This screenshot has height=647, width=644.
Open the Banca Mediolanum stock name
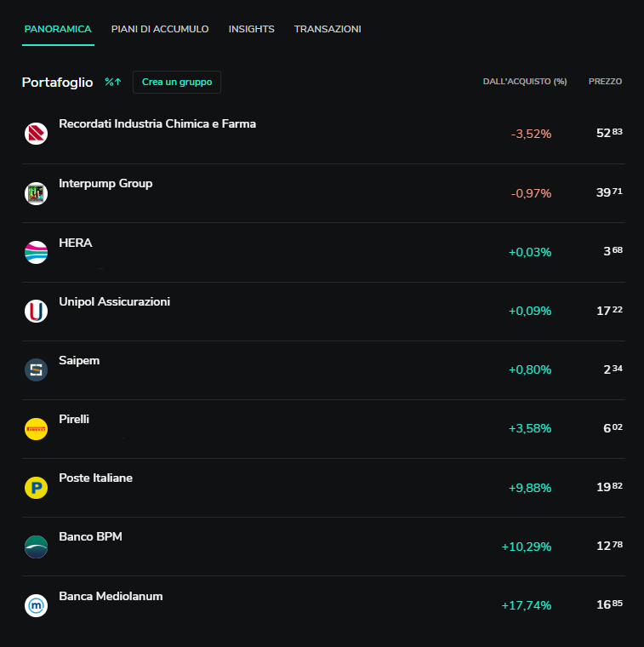(111, 596)
